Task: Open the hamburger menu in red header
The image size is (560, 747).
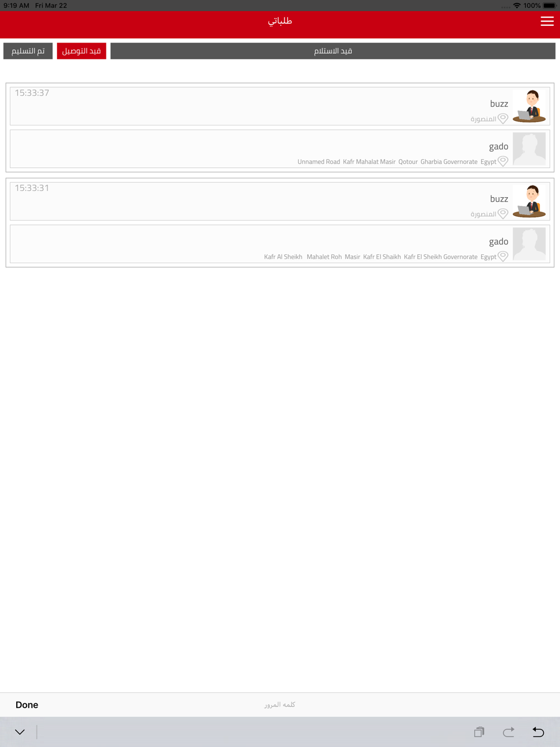Action: 547,21
